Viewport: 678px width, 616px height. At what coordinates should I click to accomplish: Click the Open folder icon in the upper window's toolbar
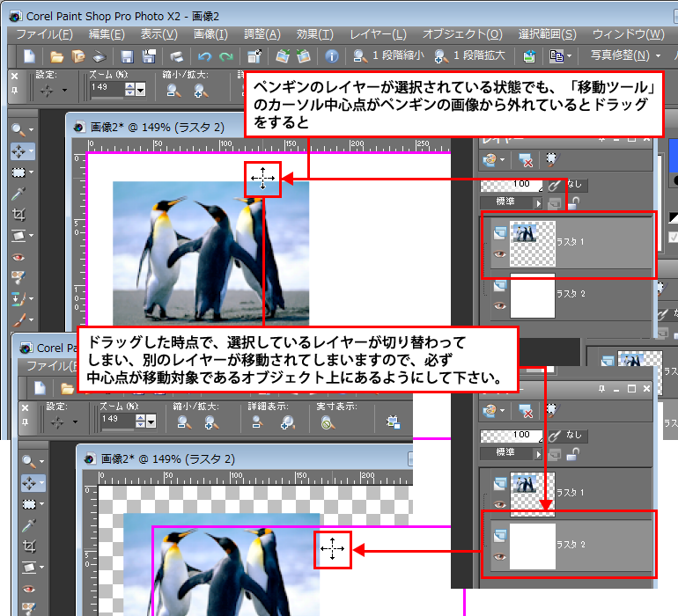tap(56, 56)
